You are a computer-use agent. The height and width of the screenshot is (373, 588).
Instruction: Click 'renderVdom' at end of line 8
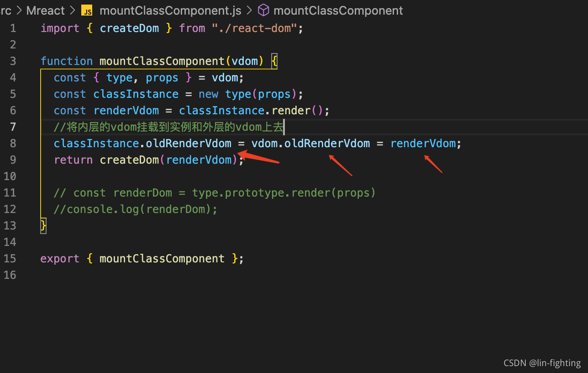(423, 144)
